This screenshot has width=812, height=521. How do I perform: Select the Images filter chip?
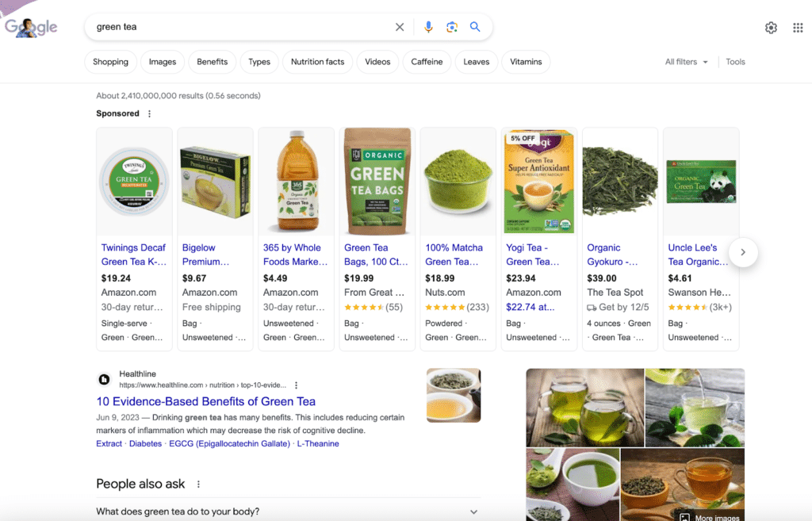[x=163, y=62]
